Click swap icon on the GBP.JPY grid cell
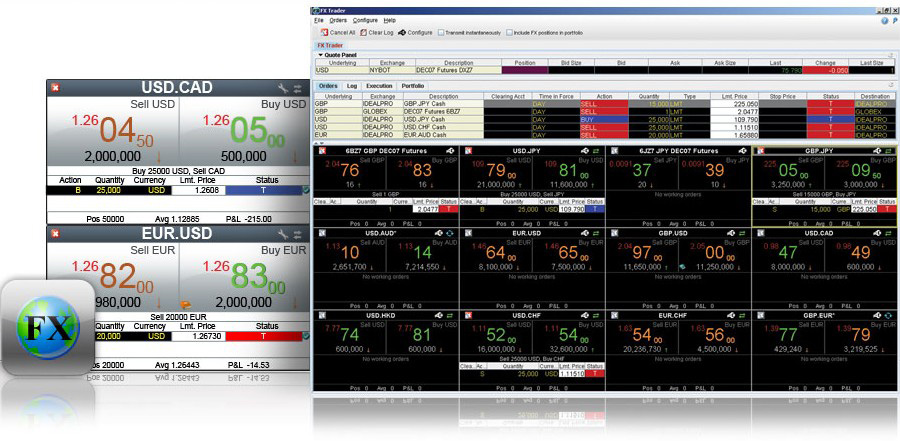Image resolution: width=900 pixels, height=441 pixels. coord(889,151)
